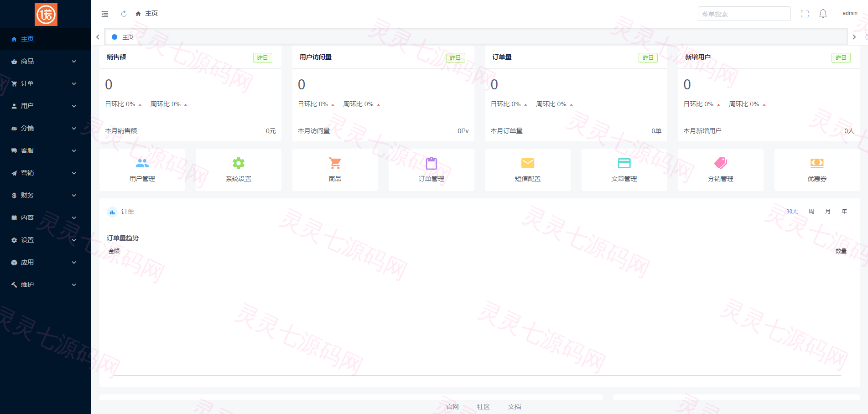
Task: Expand the 分销 sidebar menu
Action: click(46, 128)
